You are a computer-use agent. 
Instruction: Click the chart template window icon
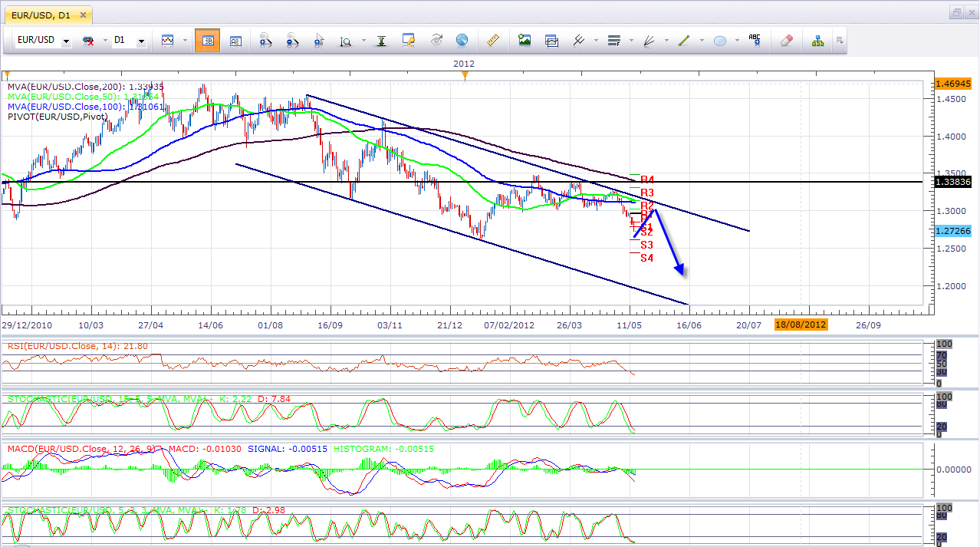coord(552,40)
